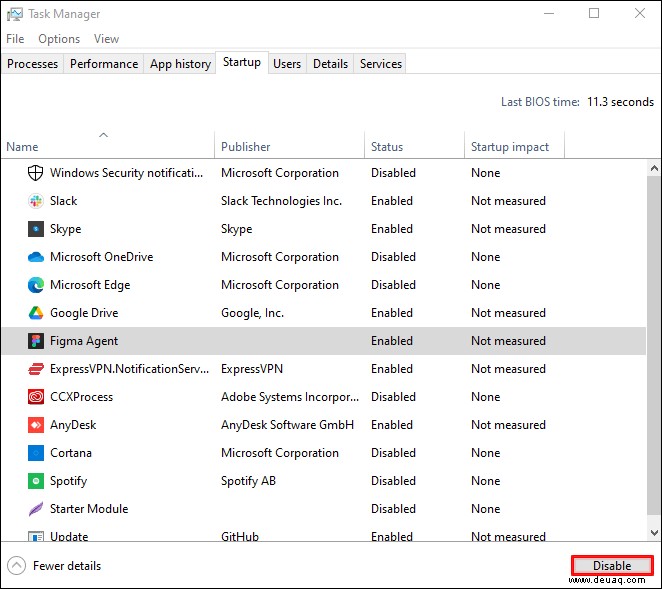Click AnyDesk Software GmbH publisher cell
Viewport: 662px width, 589px height.
(x=288, y=425)
